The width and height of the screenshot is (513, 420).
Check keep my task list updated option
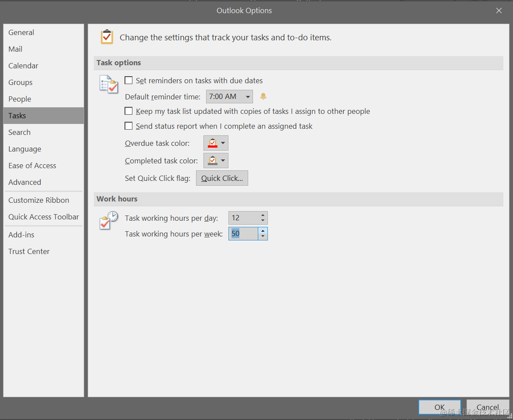(x=128, y=111)
